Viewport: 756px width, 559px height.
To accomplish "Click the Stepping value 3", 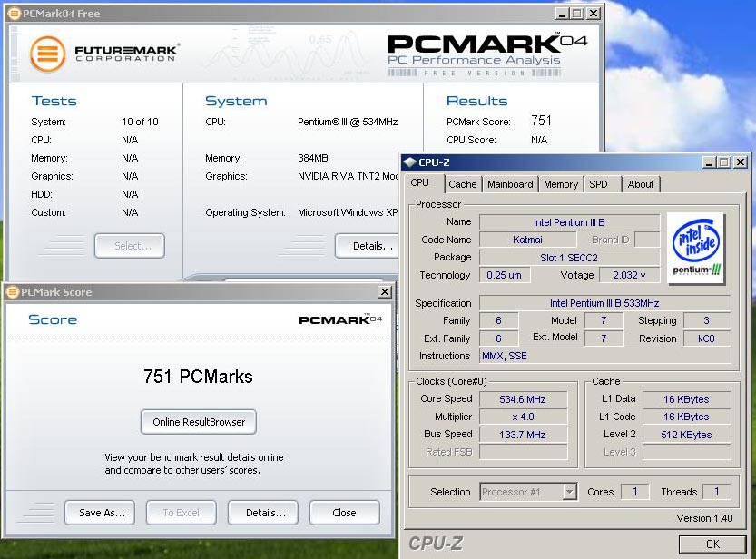I will click(706, 320).
